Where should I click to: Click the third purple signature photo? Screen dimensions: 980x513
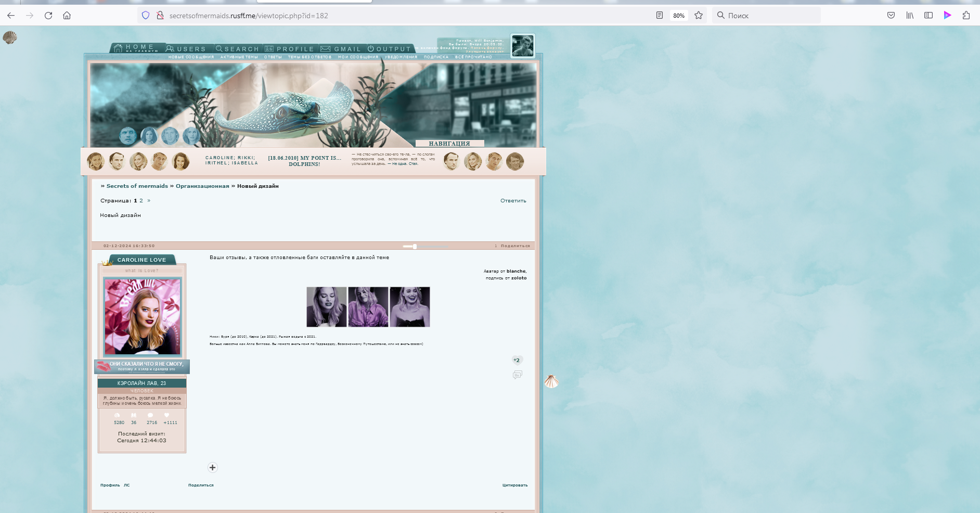tap(410, 307)
